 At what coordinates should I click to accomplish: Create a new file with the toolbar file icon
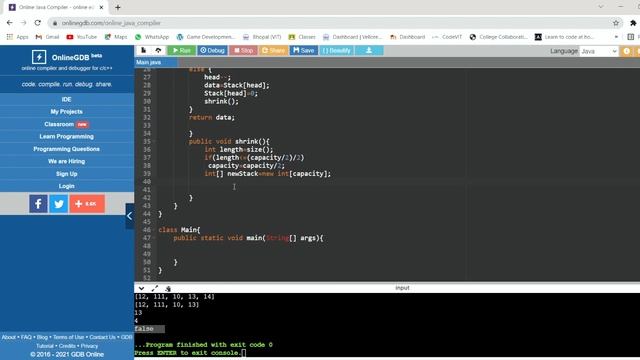click(143, 50)
